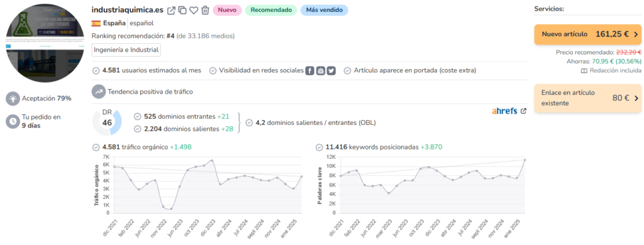The image size is (644, 245).
Task: Click the 4.581 usuarios estimados al mes text
Action: coord(152,70)
